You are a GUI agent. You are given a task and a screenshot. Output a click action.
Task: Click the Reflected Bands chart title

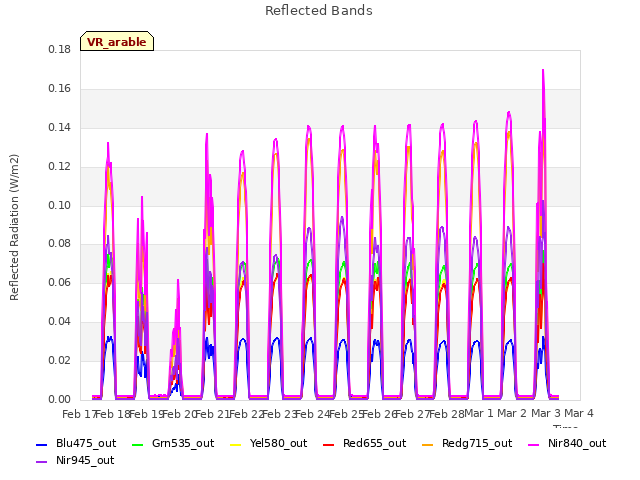tap(319, 11)
